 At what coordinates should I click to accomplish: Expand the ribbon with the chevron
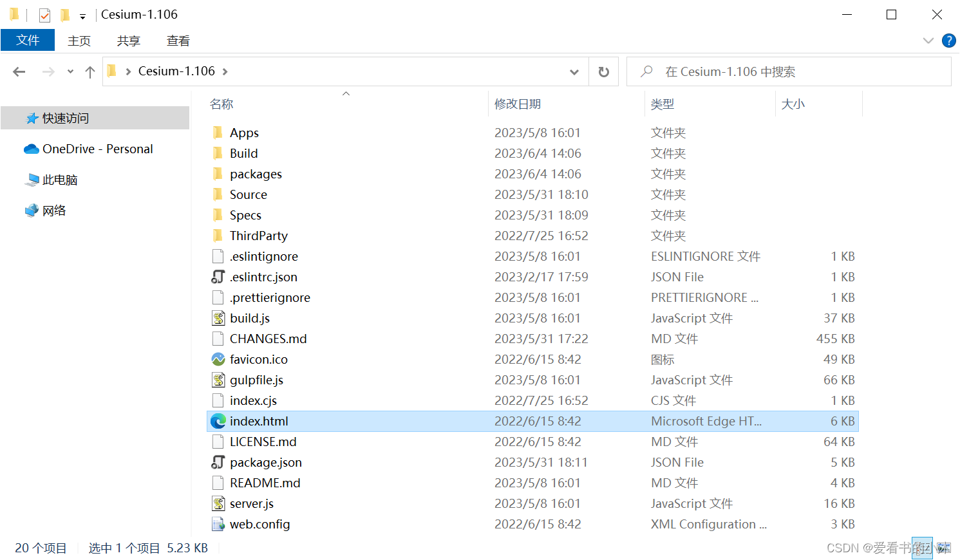928,41
